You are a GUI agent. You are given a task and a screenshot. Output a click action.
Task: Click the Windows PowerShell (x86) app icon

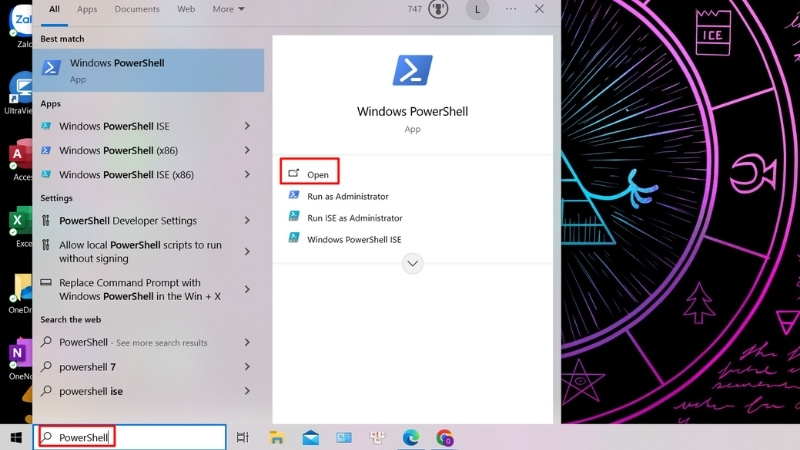click(46, 150)
